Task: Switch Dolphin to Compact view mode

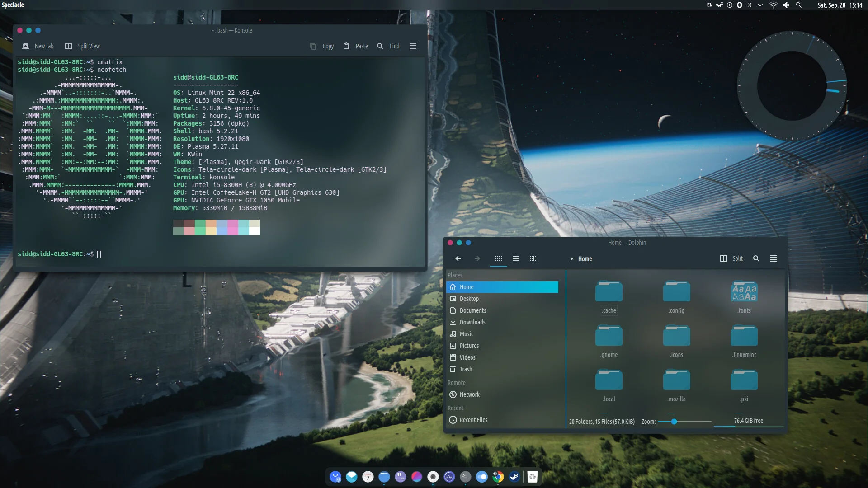Action: [x=516, y=258]
